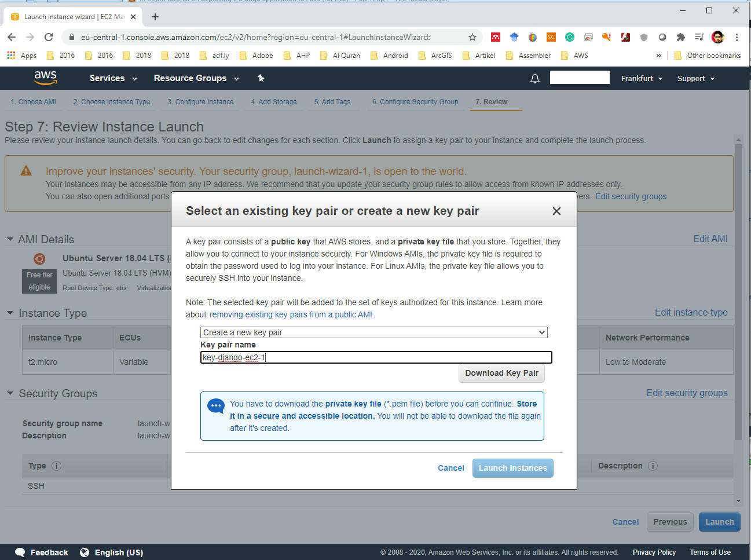Open Other bookmarks folder
The image size is (751, 560).
coord(707,56)
